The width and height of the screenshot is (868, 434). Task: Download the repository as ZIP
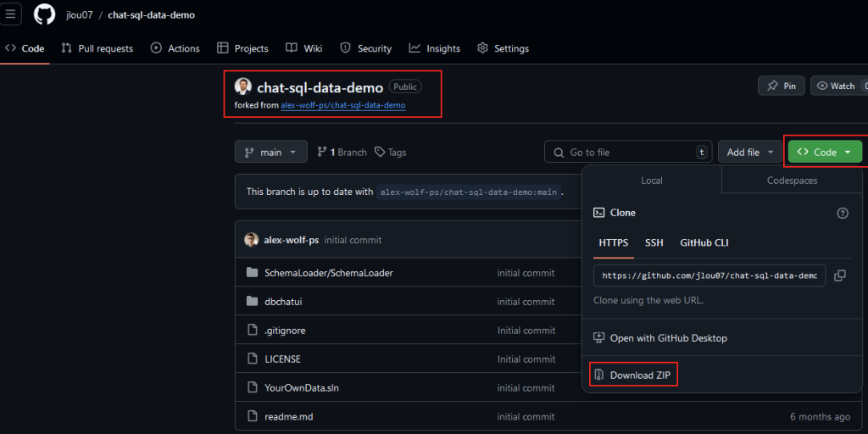(632, 375)
